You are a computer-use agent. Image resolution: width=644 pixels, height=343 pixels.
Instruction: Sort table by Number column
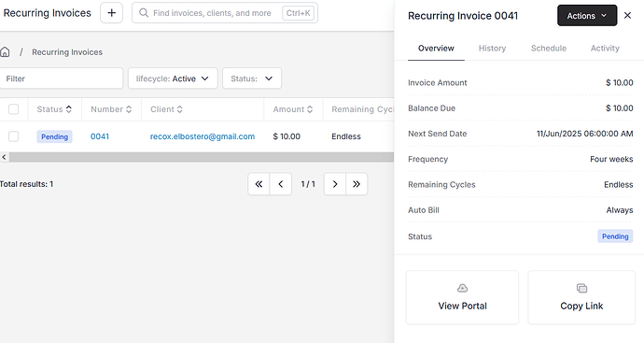pyautogui.click(x=111, y=109)
